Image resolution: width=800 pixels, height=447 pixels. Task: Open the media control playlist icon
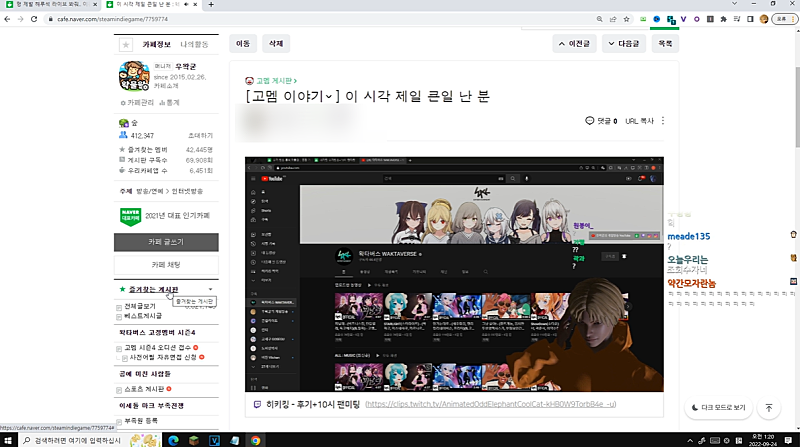click(x=737, y=19)
